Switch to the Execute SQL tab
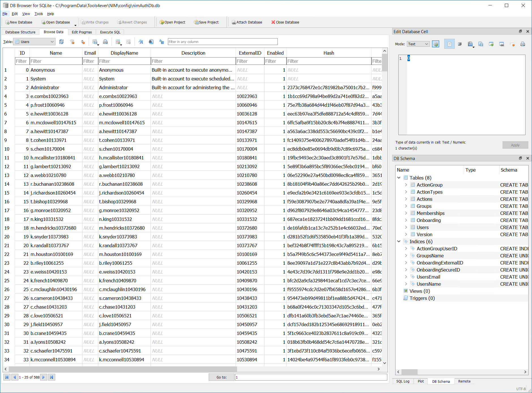This screenshot has height=393, width=532. [110, 32]
